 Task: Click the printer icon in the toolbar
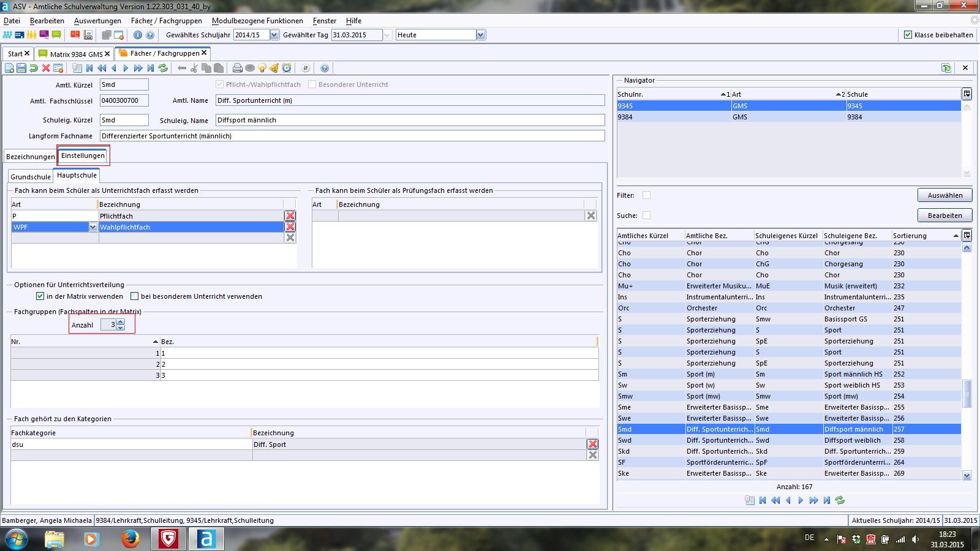(x=238, y=68)
